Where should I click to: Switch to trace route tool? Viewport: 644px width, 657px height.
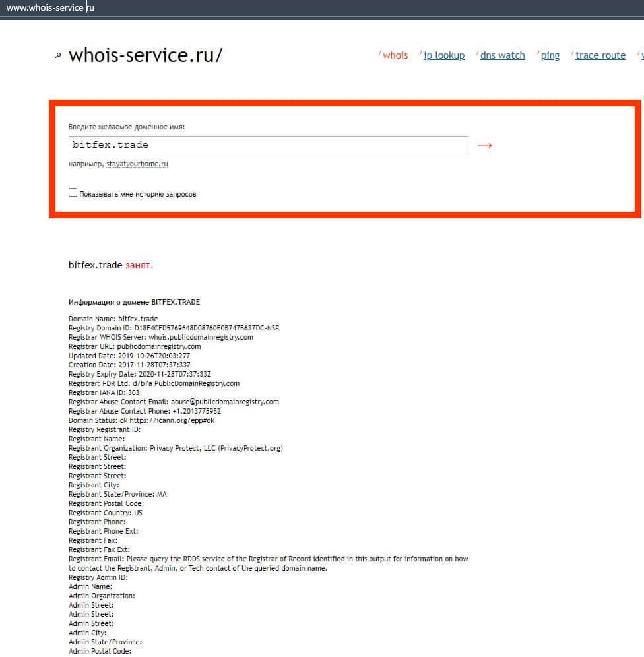(600, 55)
